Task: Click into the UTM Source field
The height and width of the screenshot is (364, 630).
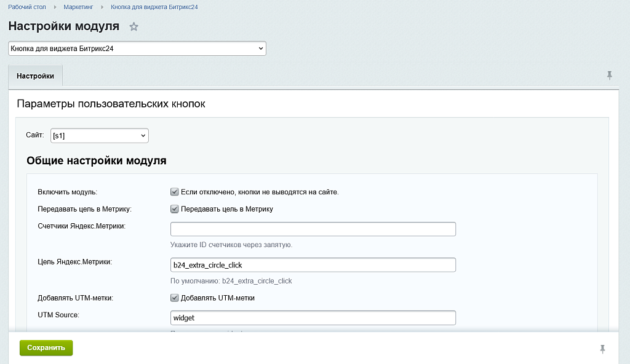Action: point(313,318)
